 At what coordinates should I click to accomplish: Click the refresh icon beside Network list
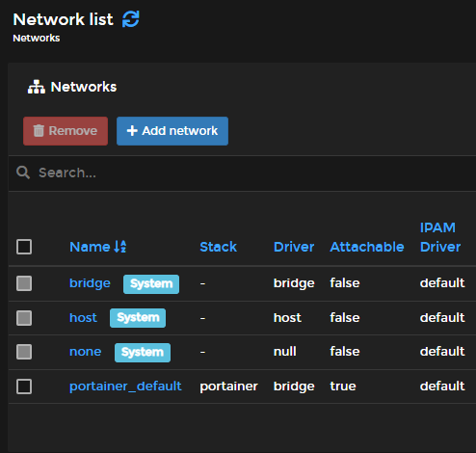[131, 19]
